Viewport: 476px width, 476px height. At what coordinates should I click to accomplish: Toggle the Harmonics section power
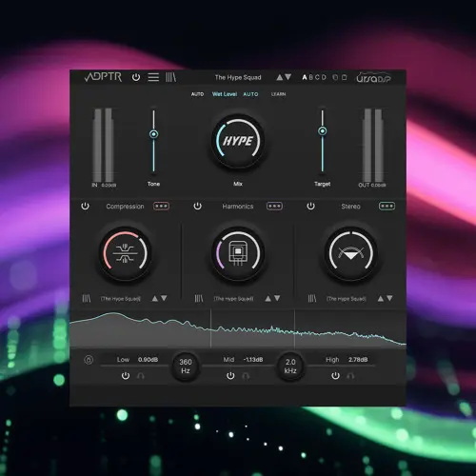click(197, 207)
